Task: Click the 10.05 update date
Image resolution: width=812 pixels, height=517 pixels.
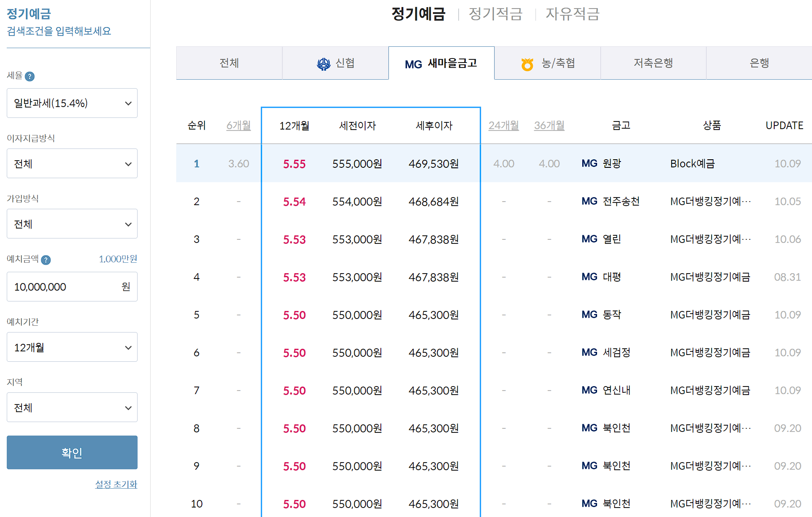Action: click(788, 202)
